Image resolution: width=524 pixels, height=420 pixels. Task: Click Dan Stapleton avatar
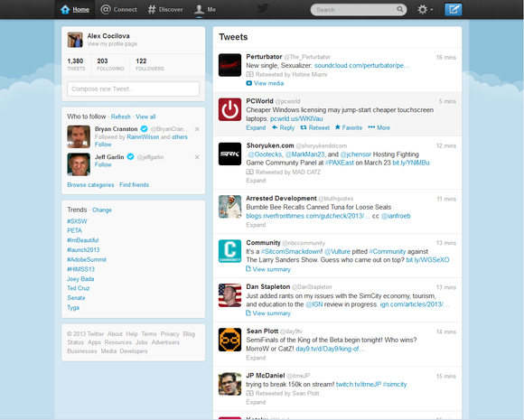point(229,295)
